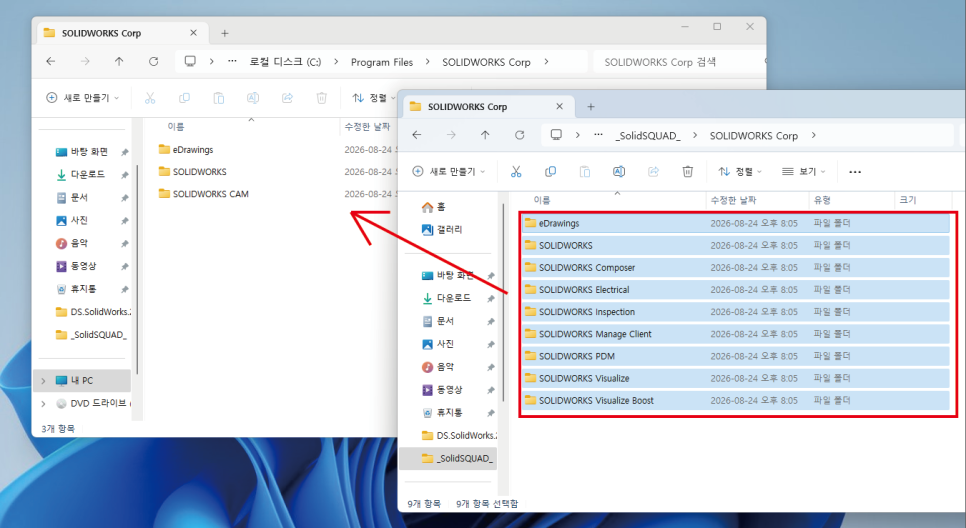Close SOLIDWORKS Corp tab in front window
The width and height of the screenshot is (966, 528).
click(559, 107)
